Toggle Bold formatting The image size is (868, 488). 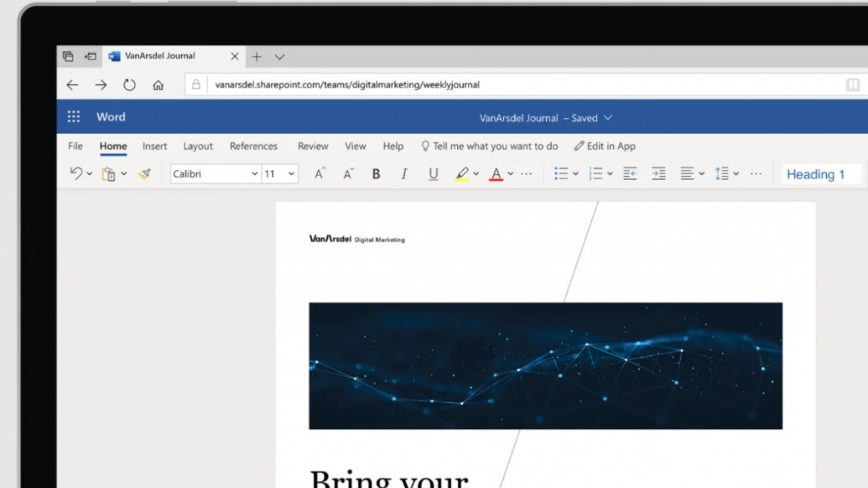(x=376, y=174)
